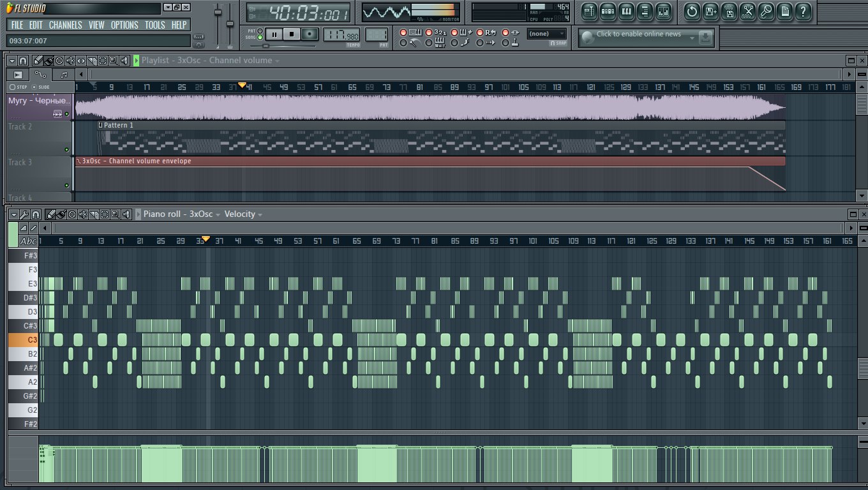Click the record button
This screenshot has height=490, width=868.
pyautogui.click(x=310, y=34)
